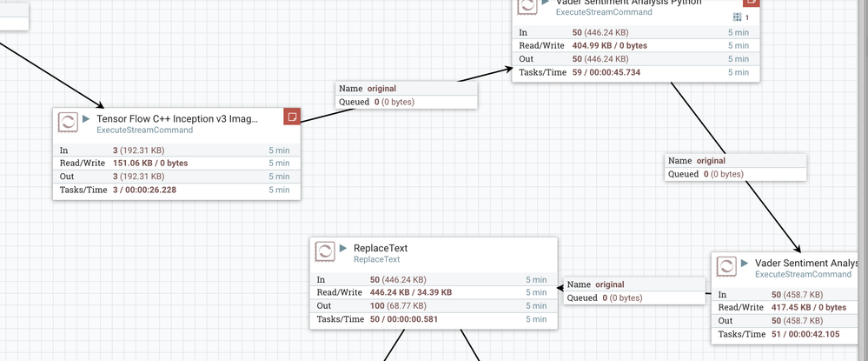868x361 pixels.
Task: Click run status arrow on lower Vader Sentiment processor
Action: click(744, 263)
